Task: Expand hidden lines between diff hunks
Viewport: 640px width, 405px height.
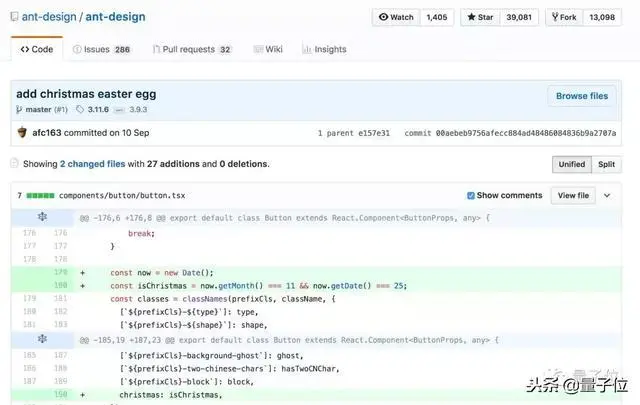Action: click(42, 340)
